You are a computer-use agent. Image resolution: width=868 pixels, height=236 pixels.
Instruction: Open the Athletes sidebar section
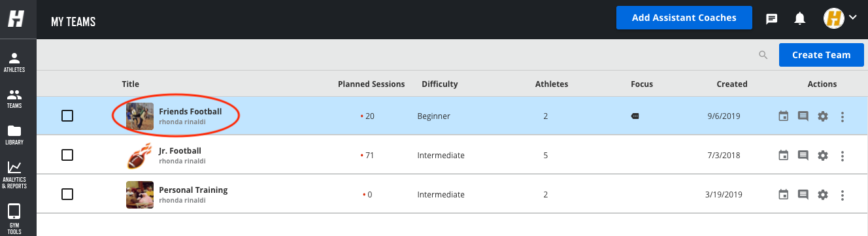(14, 62)
